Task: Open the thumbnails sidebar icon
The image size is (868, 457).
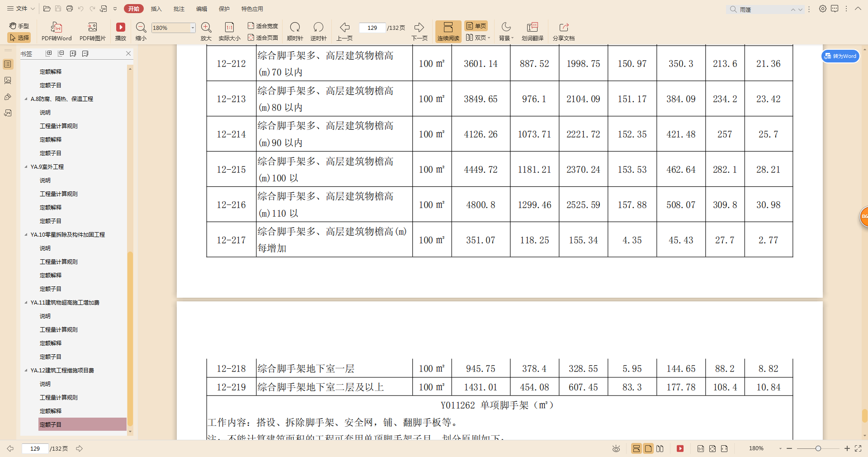Action: (8, 80)
